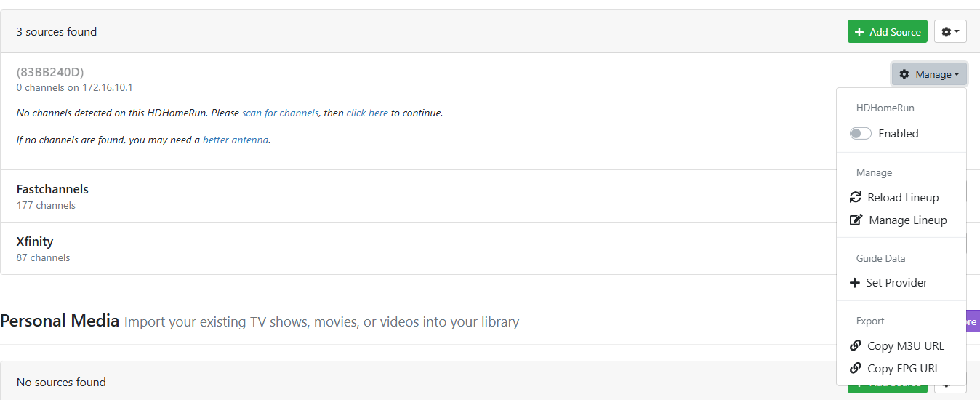
Task: Open the 'better antenna' link
Action: (x=236, y=140)
